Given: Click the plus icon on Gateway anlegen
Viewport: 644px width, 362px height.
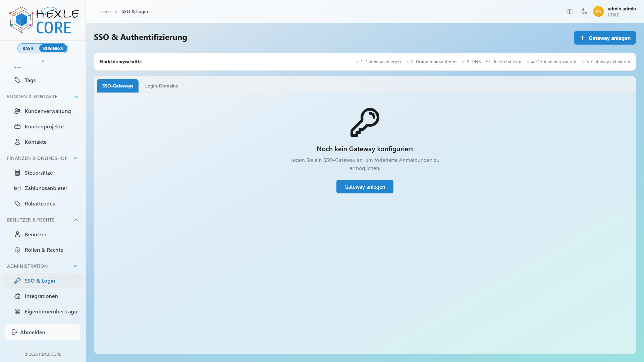Looking at the screenshot, I should (583, 38).
